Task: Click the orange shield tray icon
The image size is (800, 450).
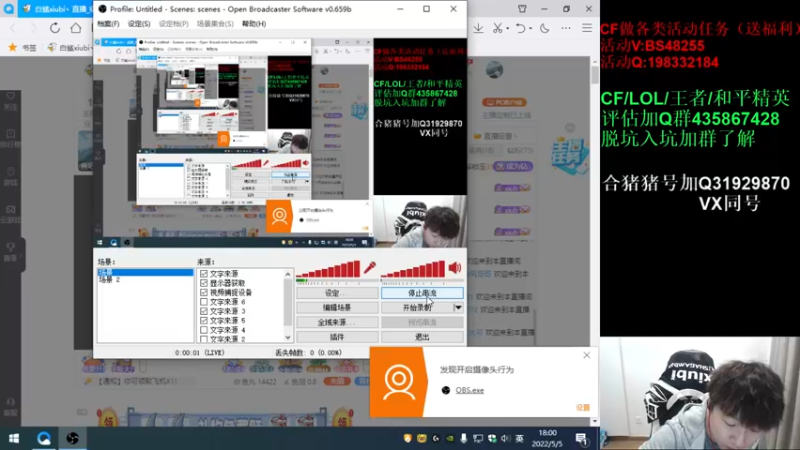Action: coord(407,438)
